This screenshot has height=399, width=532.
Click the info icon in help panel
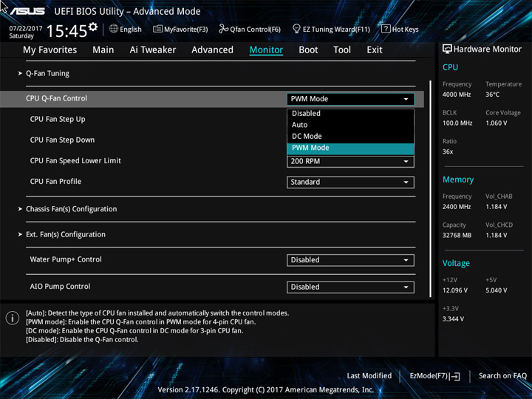(13, 318)
